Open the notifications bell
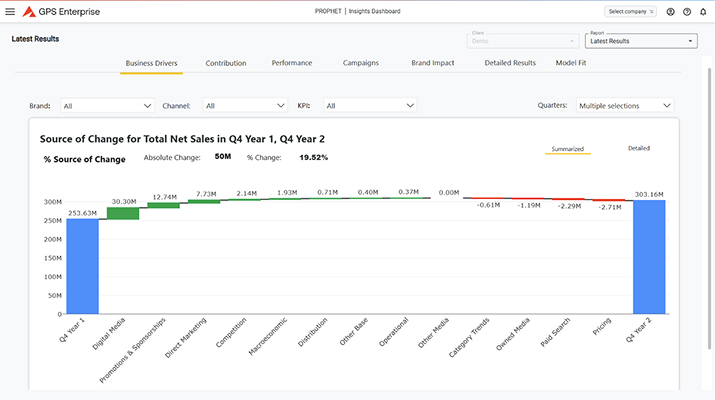715x400 pixels. click(x=703, y=12)
